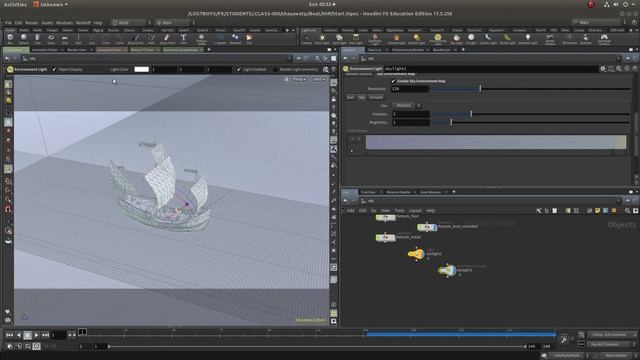
Task: Select the Environment Light shelf tool
Action: coord(438,39)
